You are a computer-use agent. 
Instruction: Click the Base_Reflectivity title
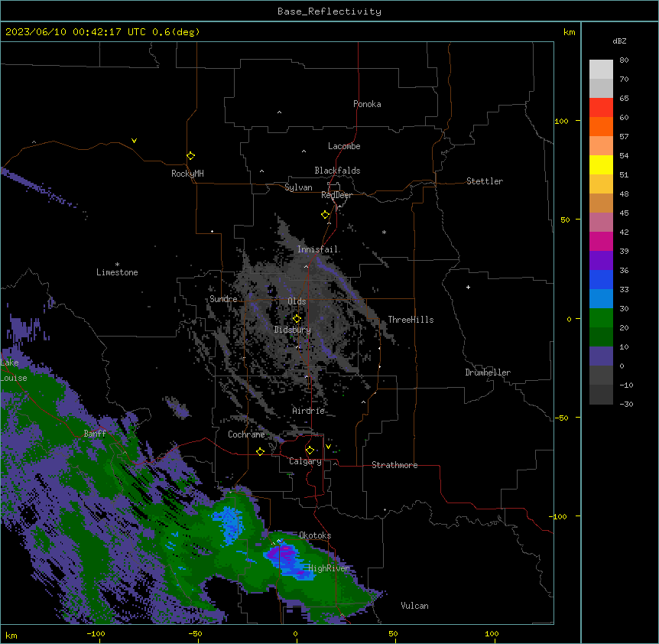[x=329, y=11]
